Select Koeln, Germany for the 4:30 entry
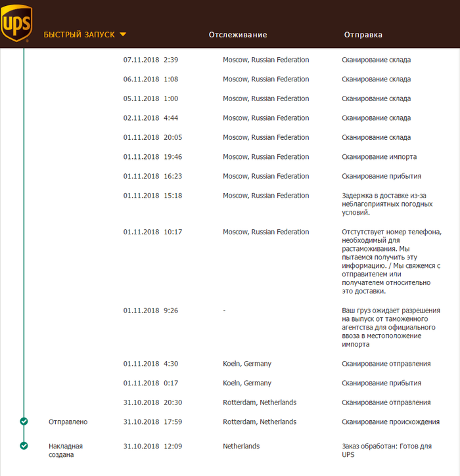 coord(246,364)
